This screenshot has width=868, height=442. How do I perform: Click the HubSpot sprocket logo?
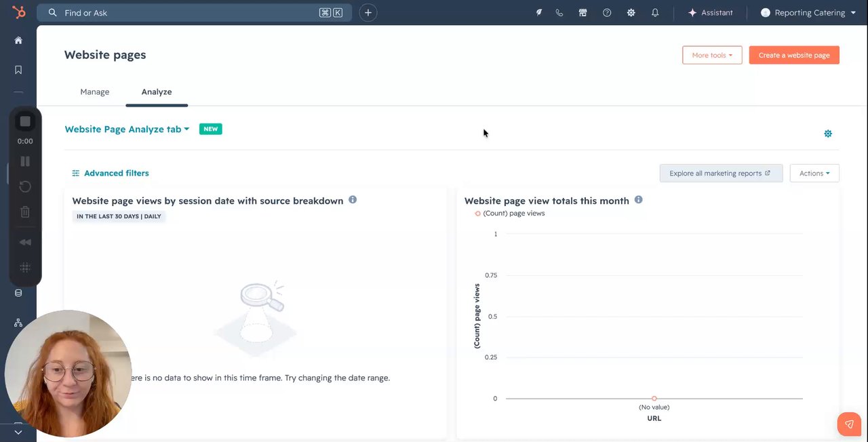18,12
